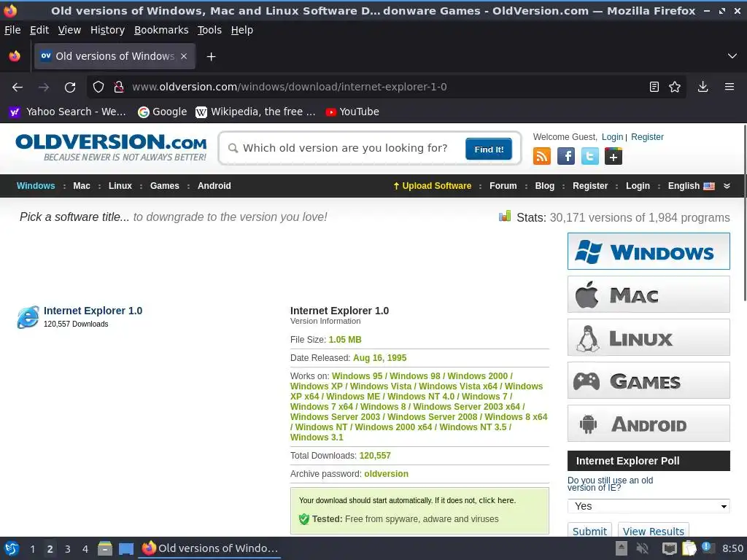This screenshot has width=747, height=560.
Task: Open the Twitter icon link
Action: point(589,156)
